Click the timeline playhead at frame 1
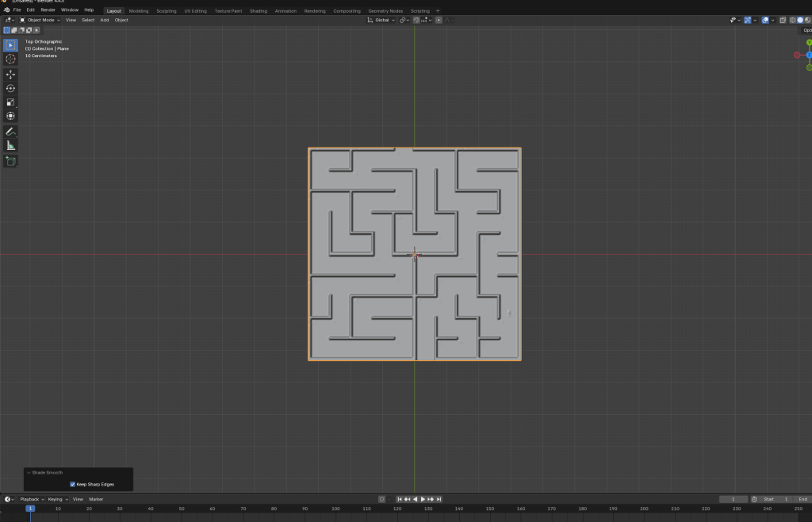 coord(30,509)
